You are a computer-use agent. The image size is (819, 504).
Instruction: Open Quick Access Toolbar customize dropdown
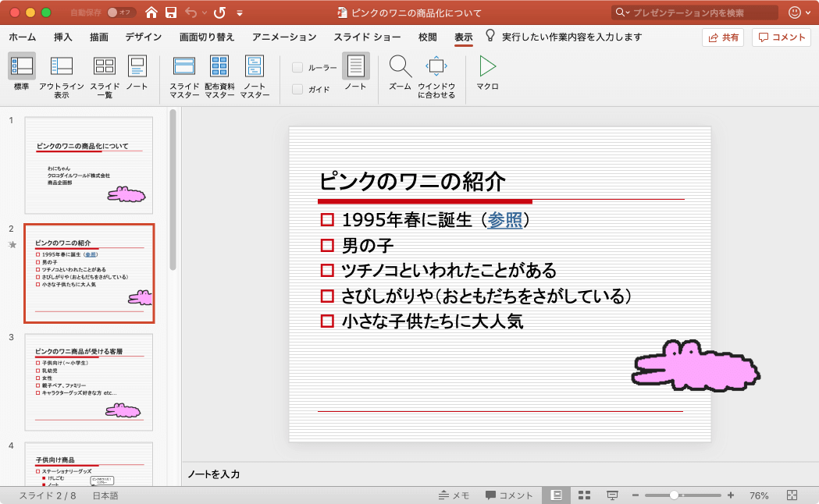pyautogui.click(x=240, y=13)
